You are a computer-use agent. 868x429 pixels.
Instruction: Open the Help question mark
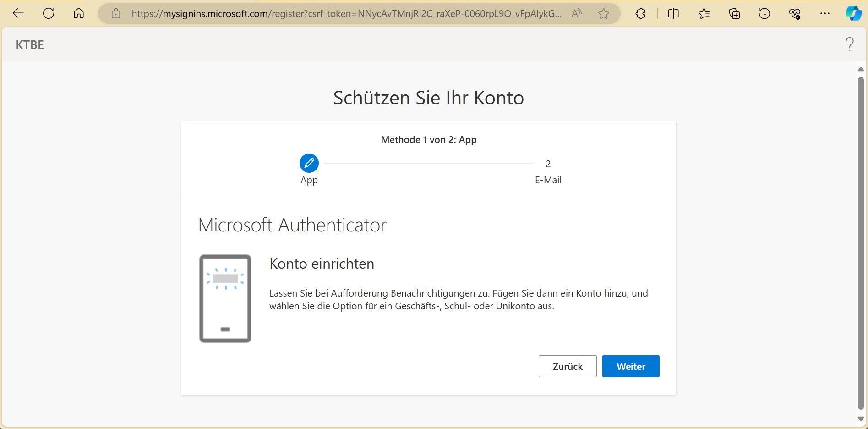pos(850,44)
